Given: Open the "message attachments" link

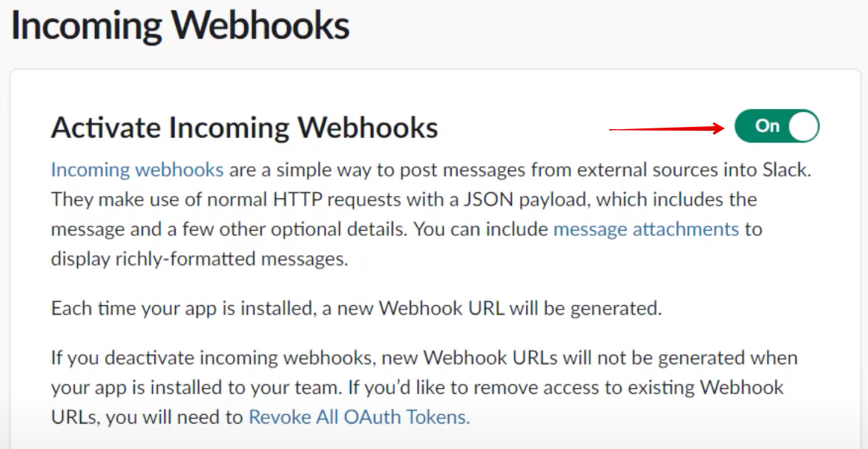Looking at the screenshot, I should pos(646,229).
